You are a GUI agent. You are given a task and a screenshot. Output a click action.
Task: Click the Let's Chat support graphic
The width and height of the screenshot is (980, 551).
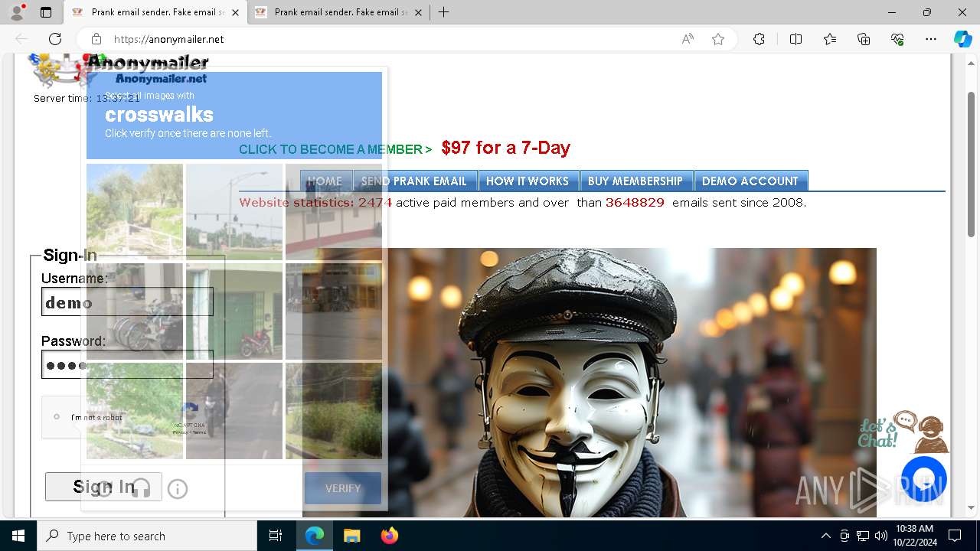[903, 432]
